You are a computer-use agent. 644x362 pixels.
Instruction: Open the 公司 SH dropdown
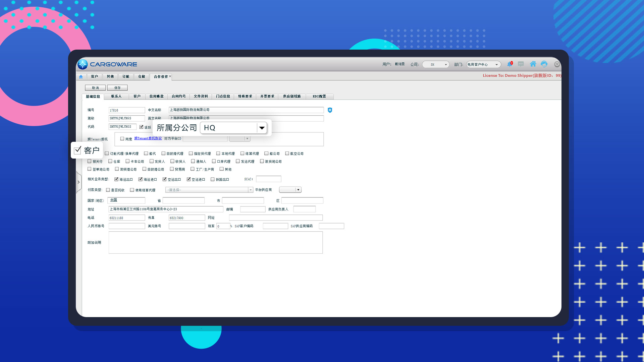[436, 64]
